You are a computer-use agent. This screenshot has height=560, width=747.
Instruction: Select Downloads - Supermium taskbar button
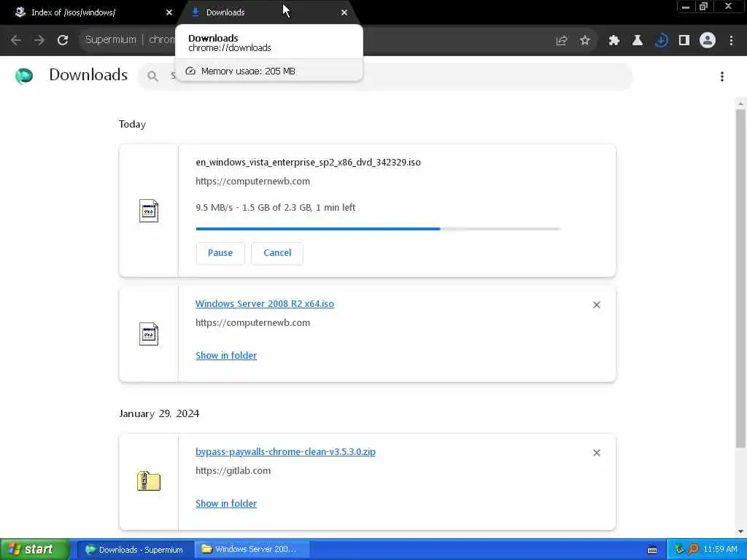(135, 550)
